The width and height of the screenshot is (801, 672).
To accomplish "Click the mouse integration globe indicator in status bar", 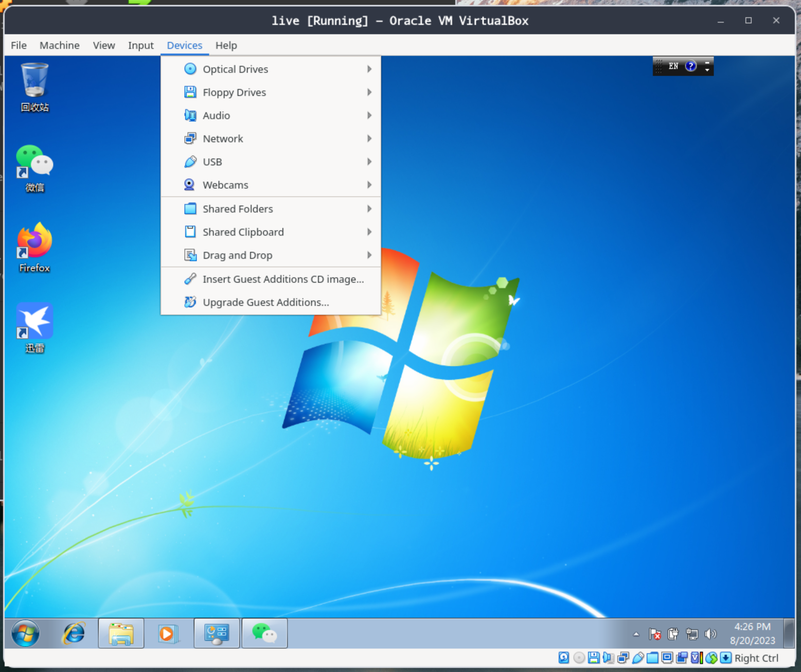I will (x=711, y=658).
